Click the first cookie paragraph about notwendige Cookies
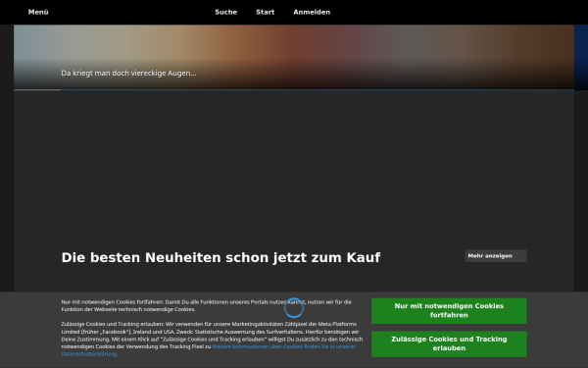The width and height of the screenshot is (588, 368). [x=206, y=305]
